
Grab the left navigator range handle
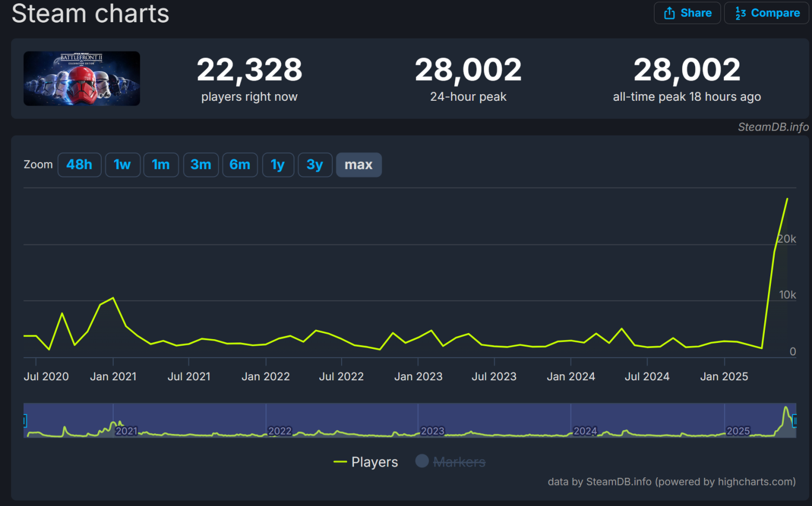click(x=25, y=420)
